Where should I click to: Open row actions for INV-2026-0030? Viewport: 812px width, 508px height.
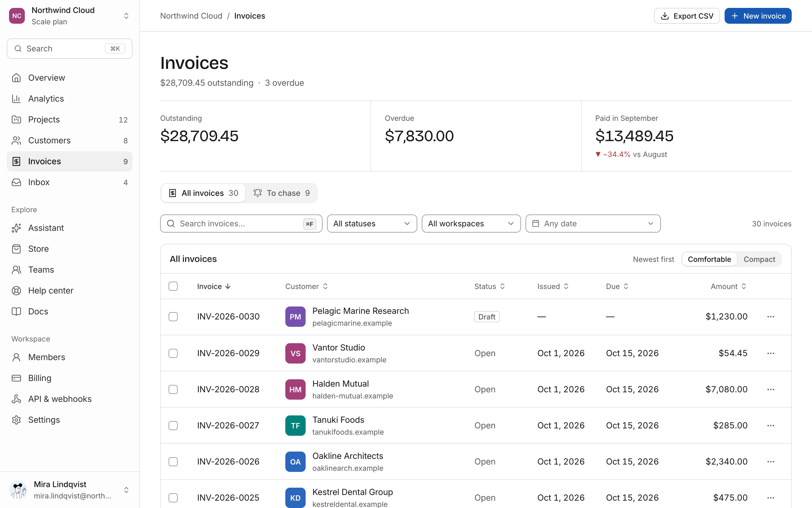[770, 316]
